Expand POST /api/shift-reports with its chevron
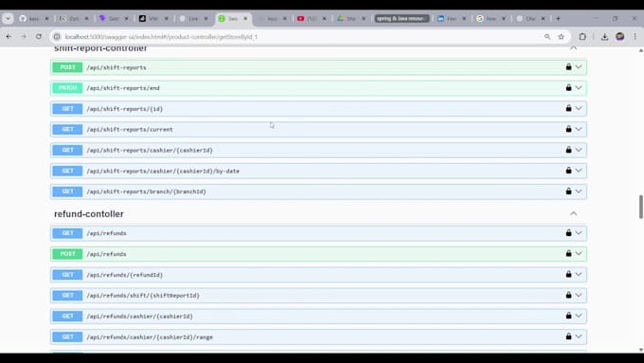The image size is (644, 363). tap(579, 66)
